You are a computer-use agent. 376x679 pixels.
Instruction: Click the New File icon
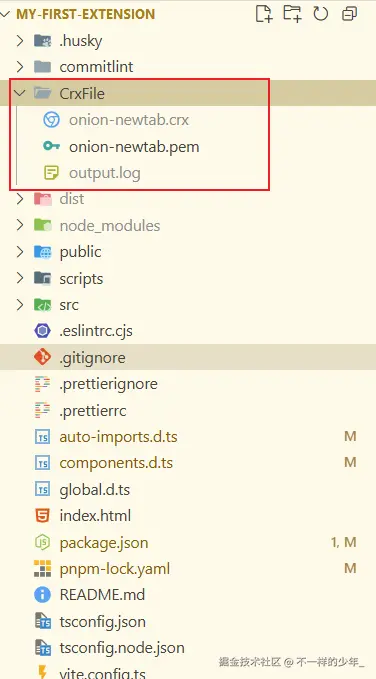point(264,14)
